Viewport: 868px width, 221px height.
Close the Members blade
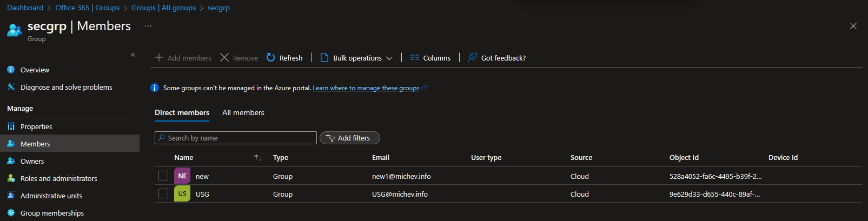pos(853,26)
